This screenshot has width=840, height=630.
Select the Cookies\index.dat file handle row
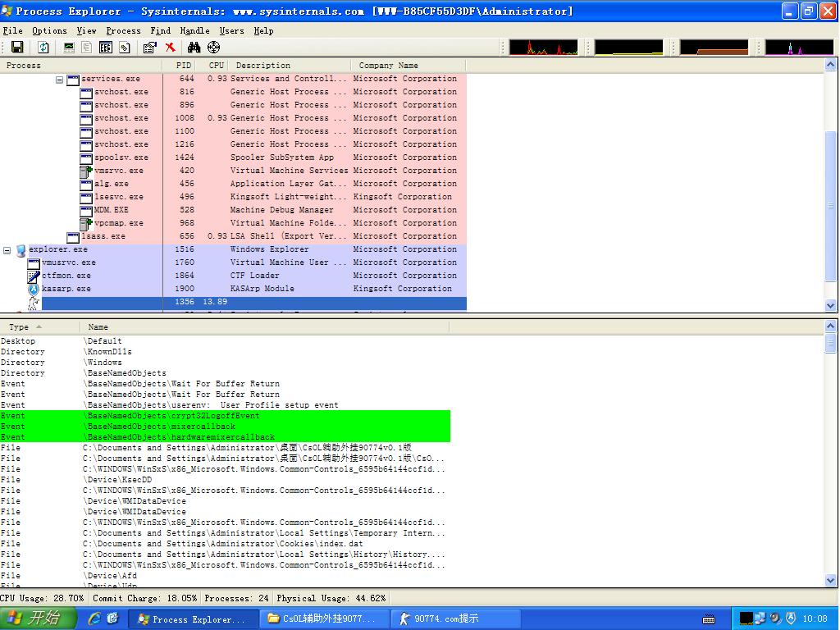(225, 544)
